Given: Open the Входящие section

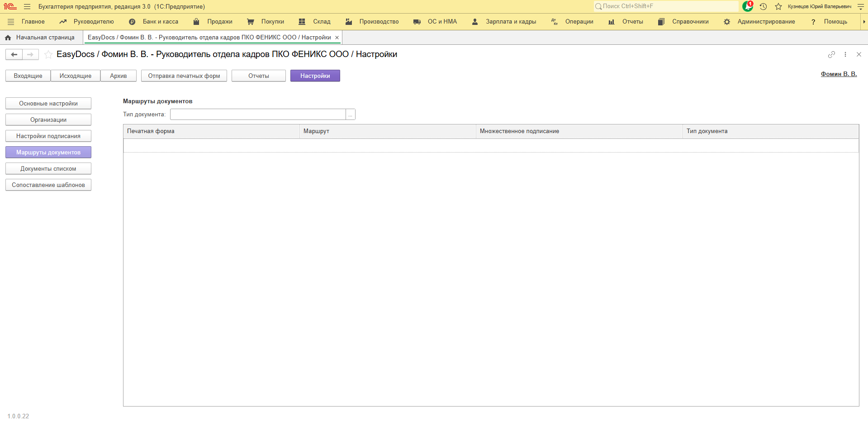Looking at the screenshot, I should point(28,76).
